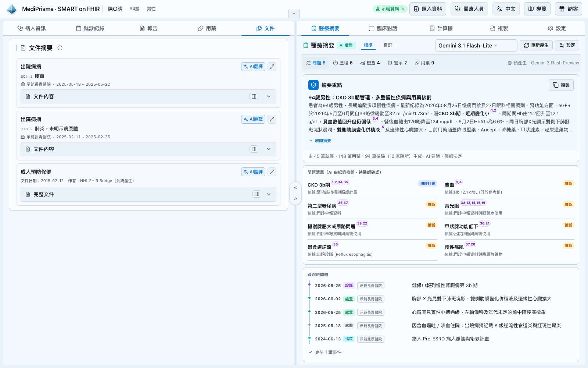The image size is (588, 368).
Task: Jump to 問題 8 section
Action: click(x=316, y=63)
